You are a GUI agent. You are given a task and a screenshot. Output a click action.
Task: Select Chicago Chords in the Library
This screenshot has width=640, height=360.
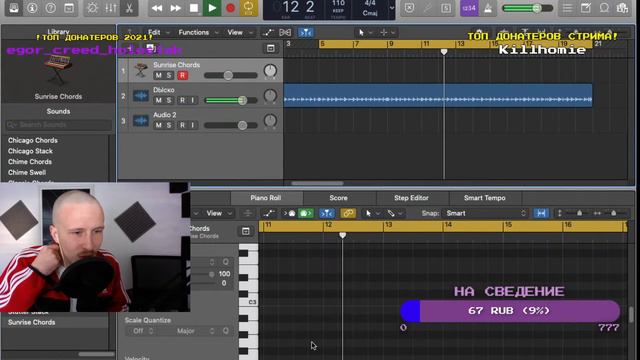click(x=33, y=140)
